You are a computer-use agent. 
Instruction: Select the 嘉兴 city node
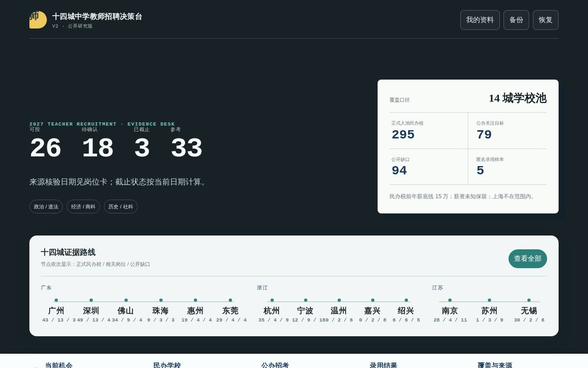point(373,310)
